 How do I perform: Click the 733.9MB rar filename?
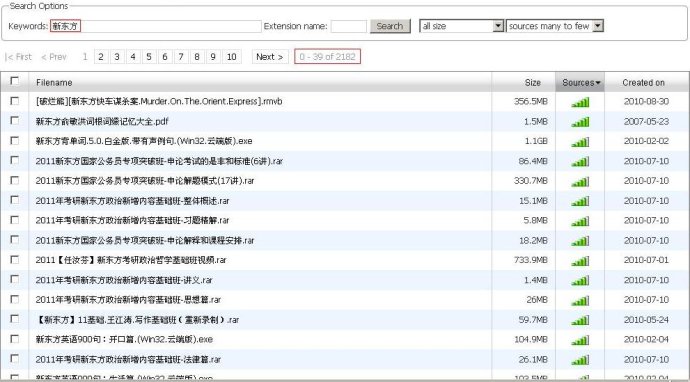131,260
